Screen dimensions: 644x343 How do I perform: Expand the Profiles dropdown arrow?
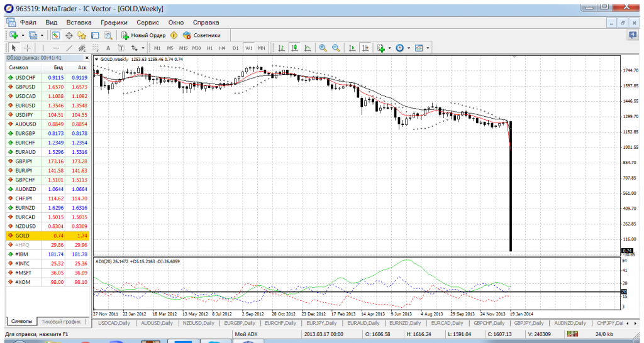pyautogui.click(x=42, y=36)
